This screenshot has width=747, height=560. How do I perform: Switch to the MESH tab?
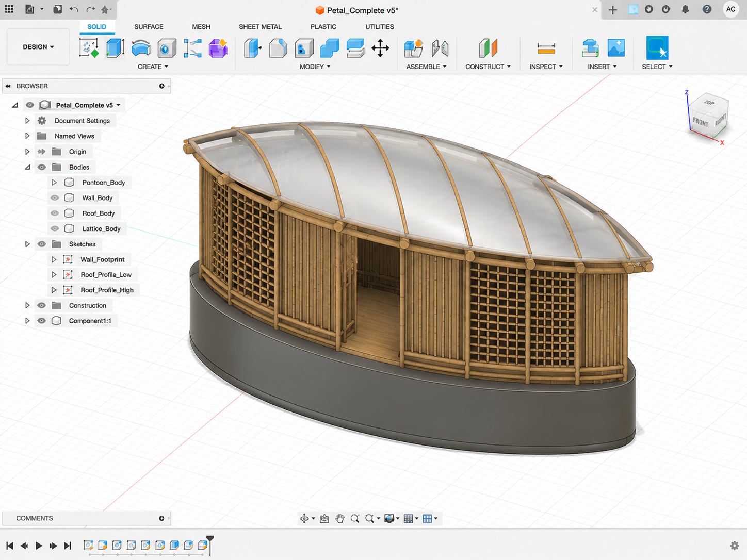201,27
